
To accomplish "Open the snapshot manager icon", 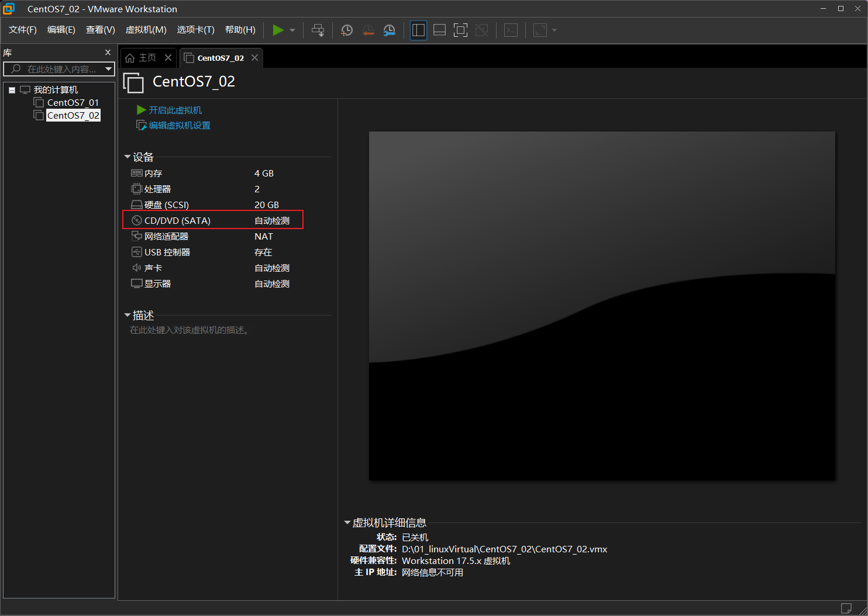I will tap(389, 30).
